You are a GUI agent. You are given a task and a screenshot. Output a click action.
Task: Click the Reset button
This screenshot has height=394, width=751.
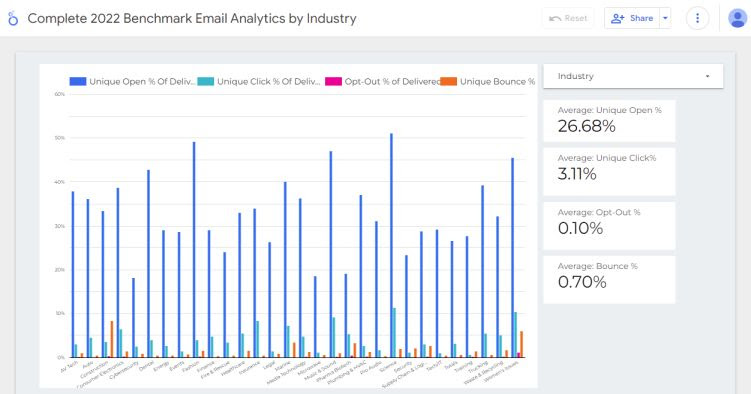click(x=568, y=18)
